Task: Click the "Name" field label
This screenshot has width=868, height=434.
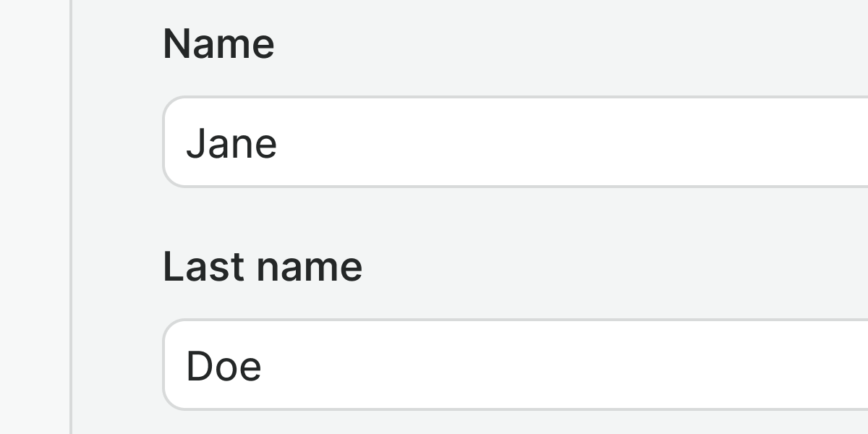Action: pyautogui.click(x=218, y=44)
